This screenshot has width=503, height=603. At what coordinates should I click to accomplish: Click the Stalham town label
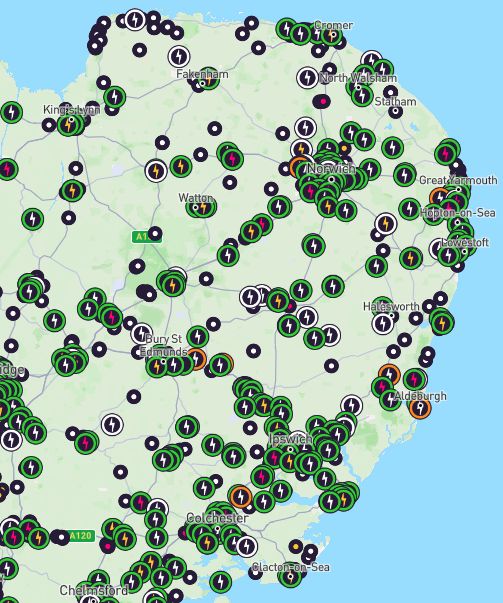[395, 102]
